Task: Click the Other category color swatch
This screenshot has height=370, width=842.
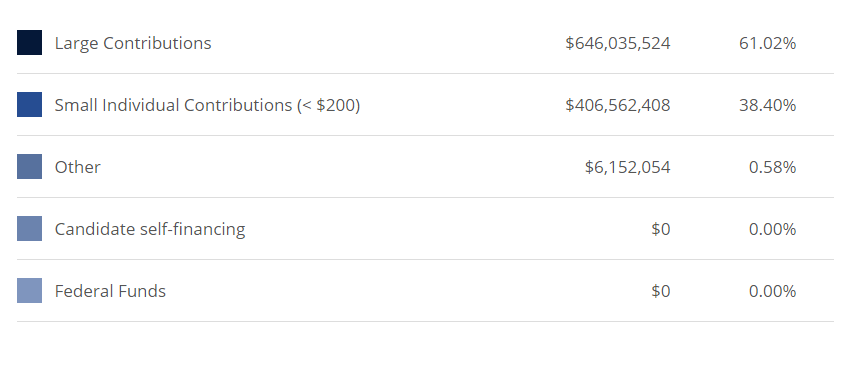Action: click(x=30, y=166)
